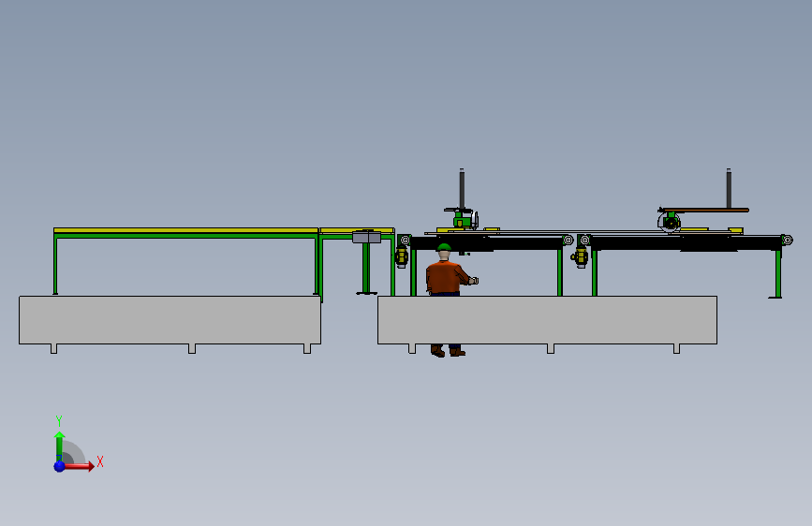The width and height of the screenshot is (812, 526).
Task: Select the worker's green hard hat
Action: tap(444, 247)
